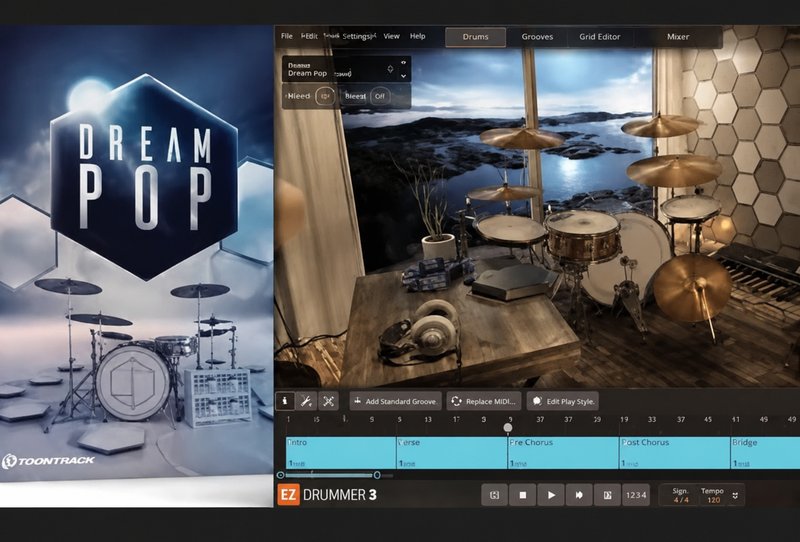Toggle loop playback in the transport
Image resolution: width=800 pixels, height=542 pixels.
pos(494,495)
